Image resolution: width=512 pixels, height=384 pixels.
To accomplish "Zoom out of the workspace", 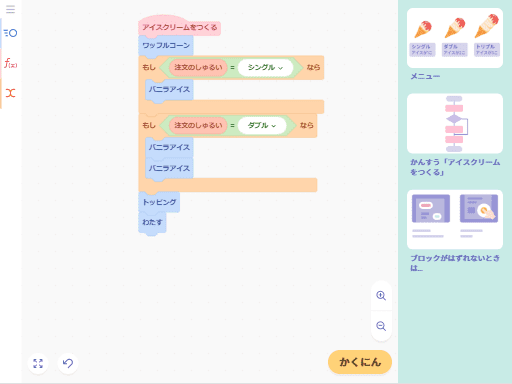I will point(381,326).
